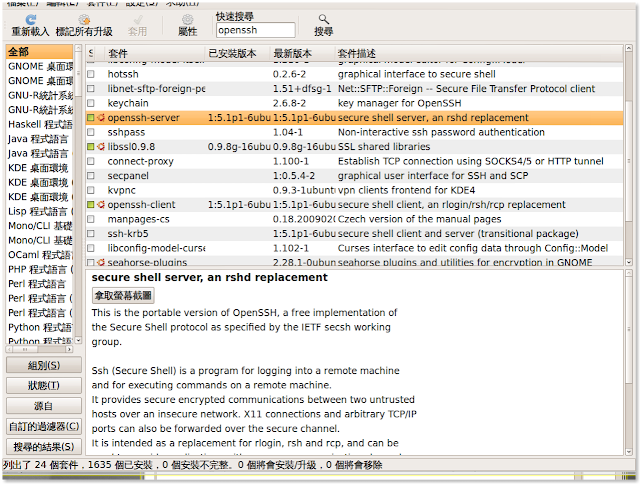Select the keychain package name
Viewport: 640px width, 484px height.
pyautogui.click(x=128, y=103)
